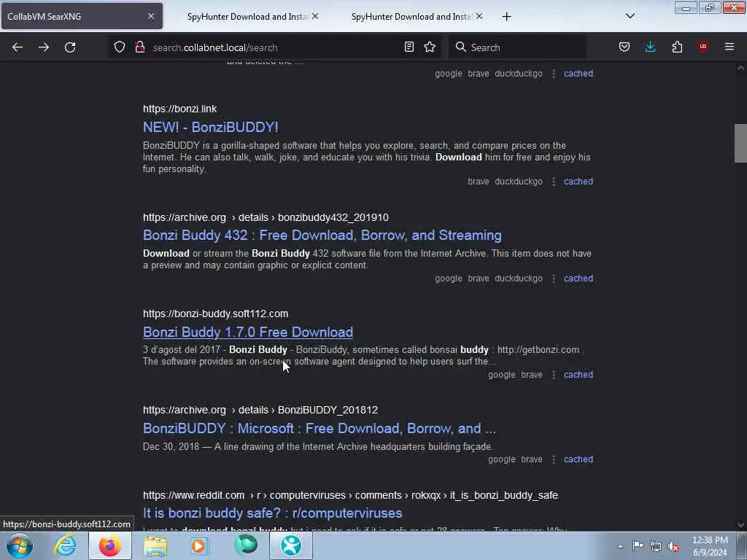This screenshot has width=747, height=560.
Task: Click the reddit.com computerviruses URL text
Action: pyautogui.click(x=350, y=495)
